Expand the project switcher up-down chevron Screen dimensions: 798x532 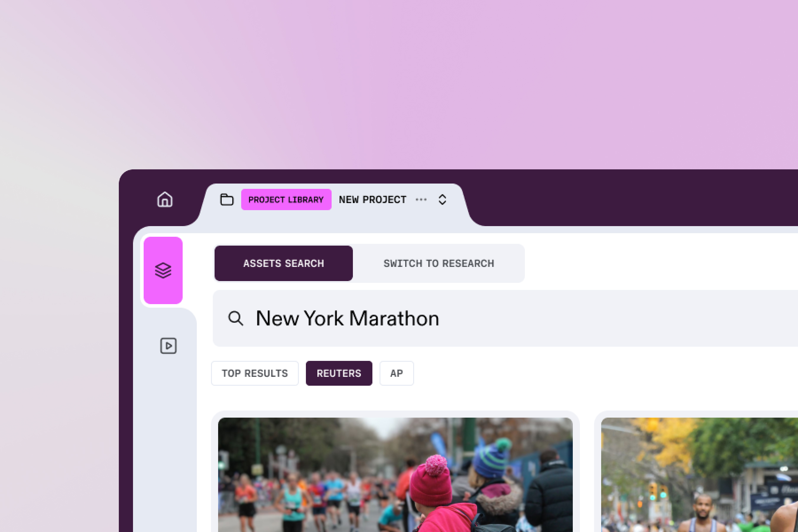coord(442,199)
